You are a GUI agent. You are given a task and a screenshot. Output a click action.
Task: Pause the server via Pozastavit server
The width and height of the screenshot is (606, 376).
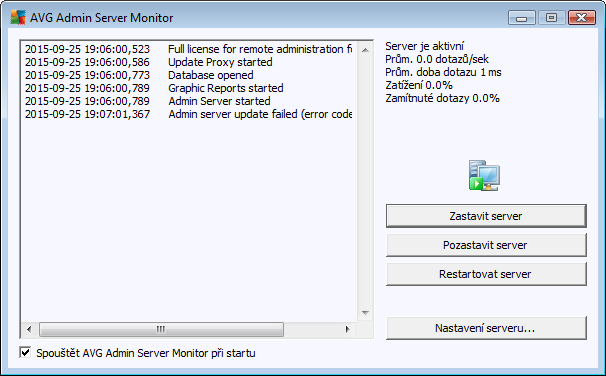coord(486,245)
